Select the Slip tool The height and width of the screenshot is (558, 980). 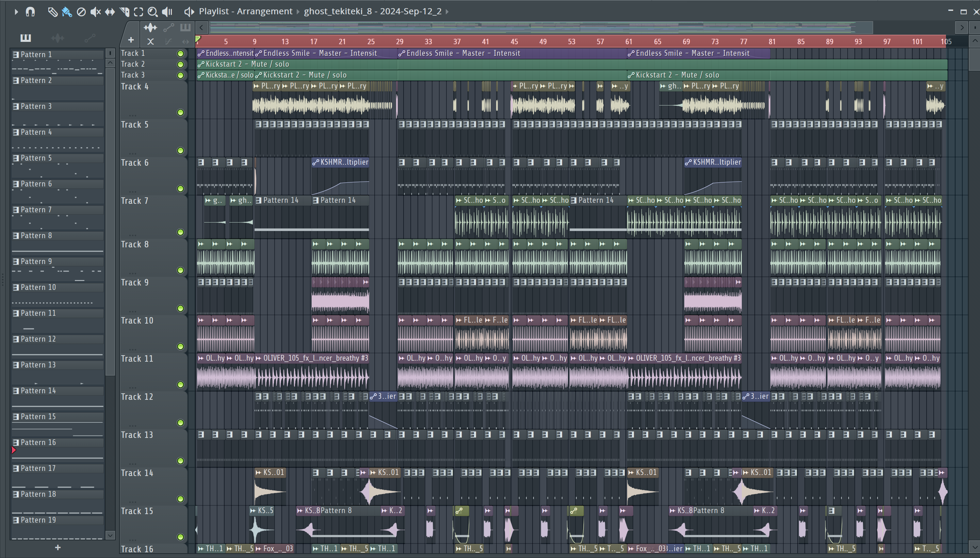click(110, 12)
